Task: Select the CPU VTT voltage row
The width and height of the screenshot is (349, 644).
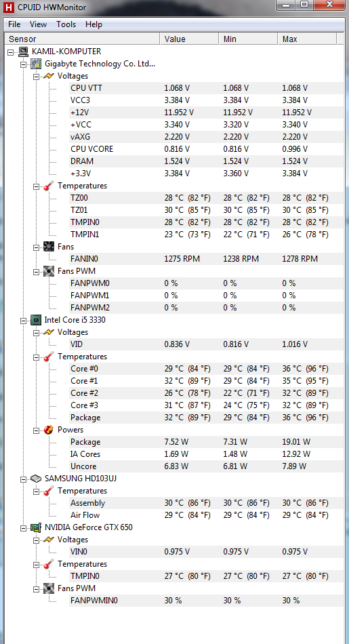Action: 206,88
